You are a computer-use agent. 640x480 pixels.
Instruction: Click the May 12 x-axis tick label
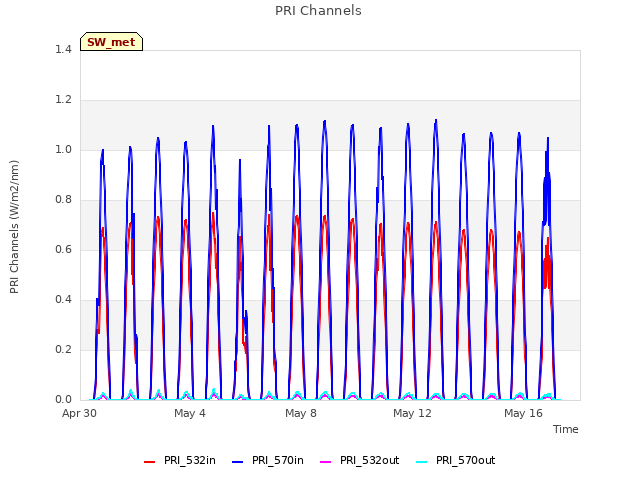[x=412, y=413]
